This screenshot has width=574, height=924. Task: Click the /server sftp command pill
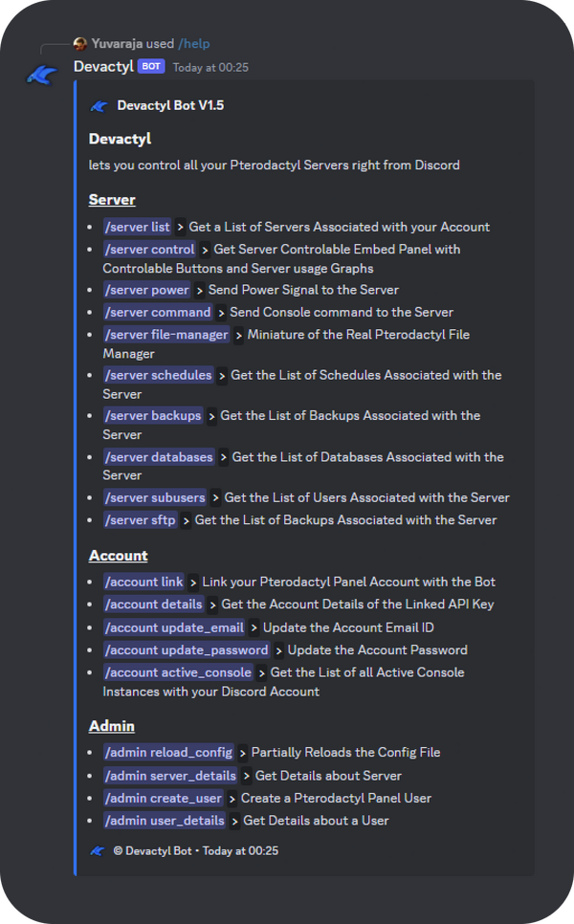(141, 519)
